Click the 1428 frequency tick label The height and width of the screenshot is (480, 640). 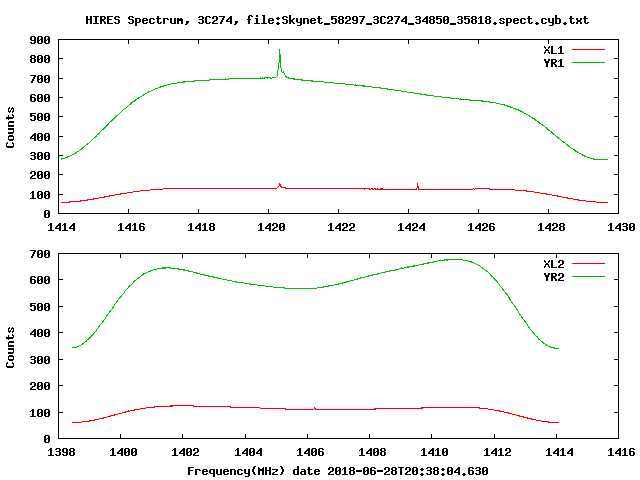click(551, 227)
